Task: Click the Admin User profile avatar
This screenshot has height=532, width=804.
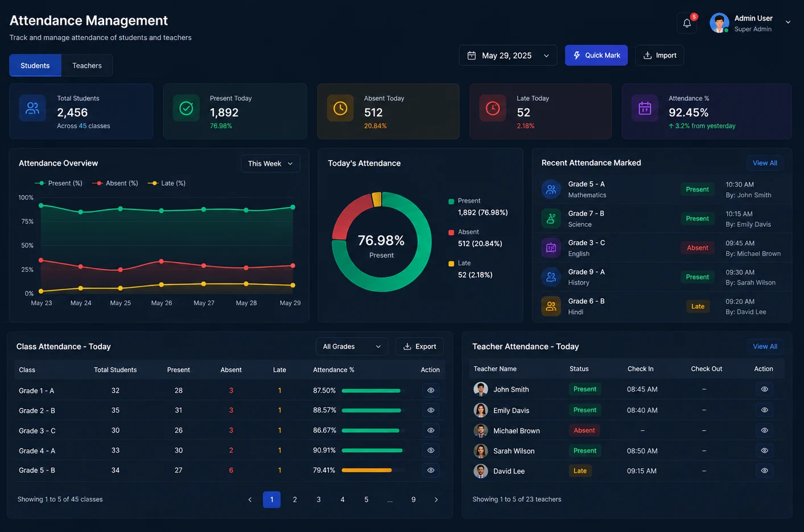Action: pos(719,23)
